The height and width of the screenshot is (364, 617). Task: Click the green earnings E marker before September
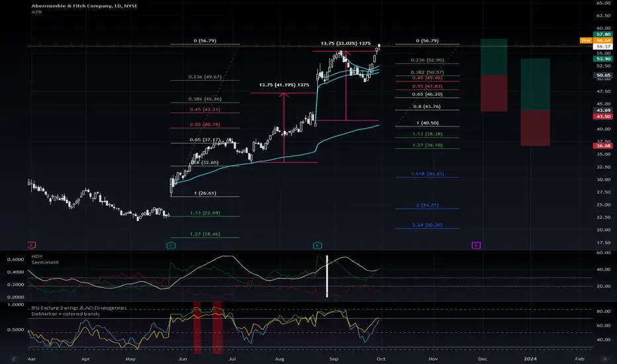click(318, 245)
